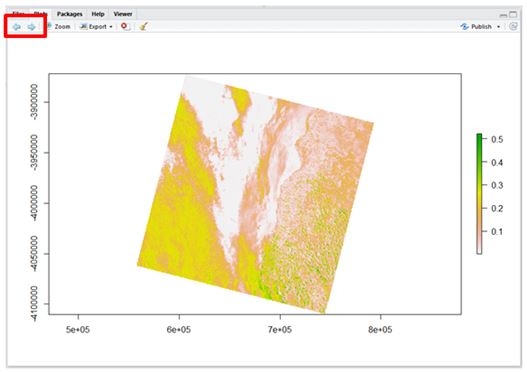This screenshot has width=527, height=372.
Task: Open the Help tab
Action: point(98,14)
